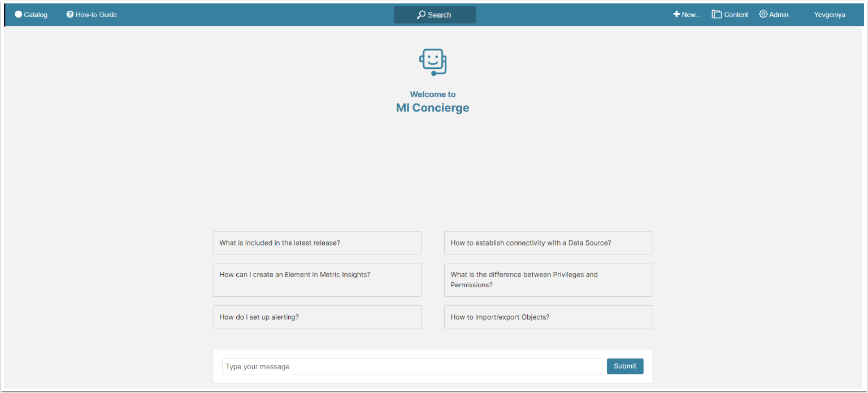
Task: Pick 'How do I set up alerting?'
Action: pyautogui.click(x=317, y=317)
